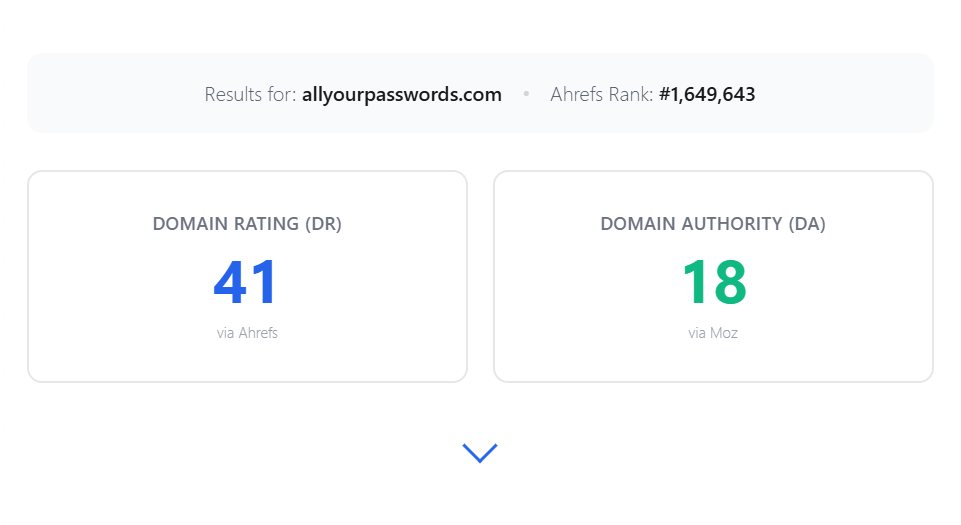Image resolution: width=961 pixels, height=525 pixels.
Task: Click the "via Moz" source text
Action: 713,333
